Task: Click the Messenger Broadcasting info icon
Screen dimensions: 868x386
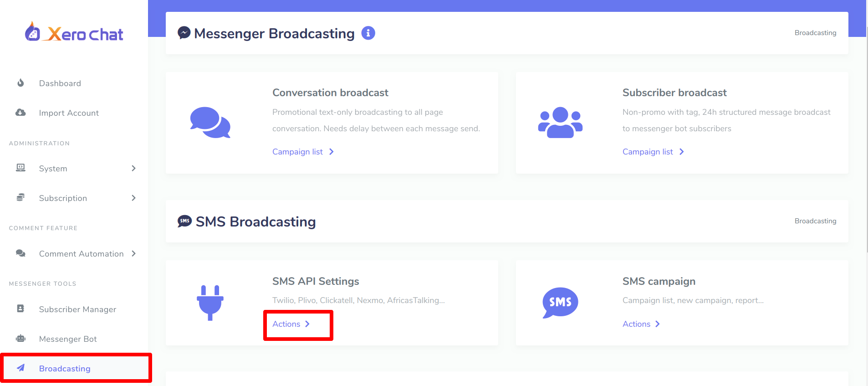Action: [x=368, y=33]
